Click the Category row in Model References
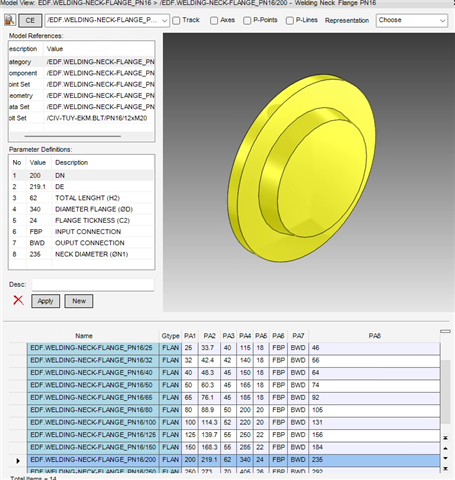The image size is (455, 480). [82, 62]
